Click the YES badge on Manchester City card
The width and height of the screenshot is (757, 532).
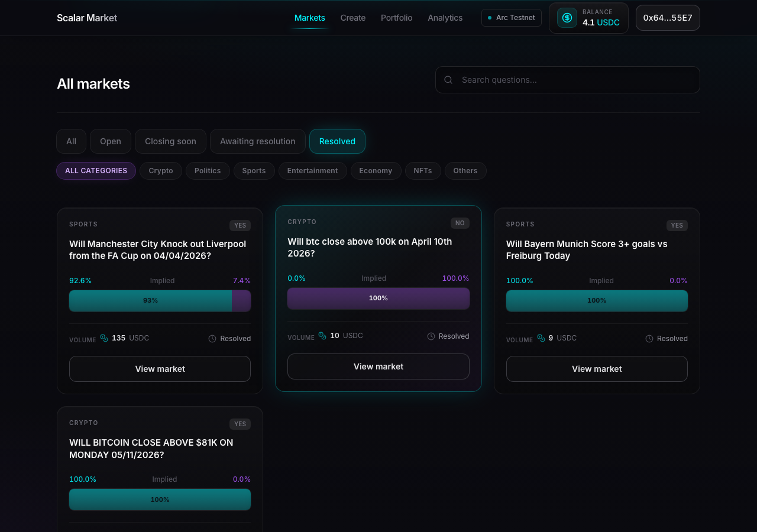[x=240, y=225]
